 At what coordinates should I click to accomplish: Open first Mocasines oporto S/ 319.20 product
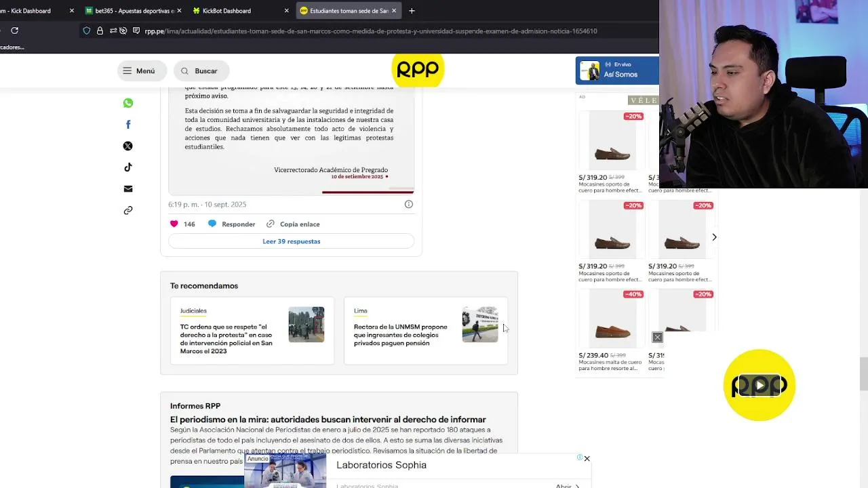612,152
